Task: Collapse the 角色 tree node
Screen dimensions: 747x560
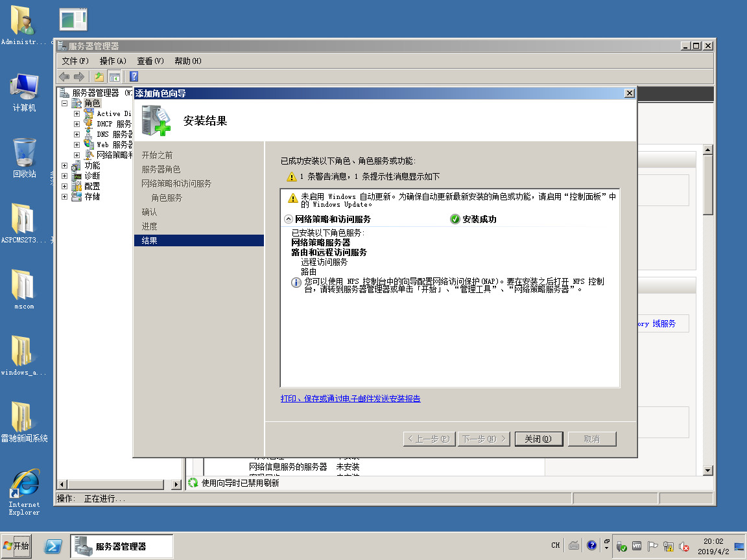Action: point(65,103)
